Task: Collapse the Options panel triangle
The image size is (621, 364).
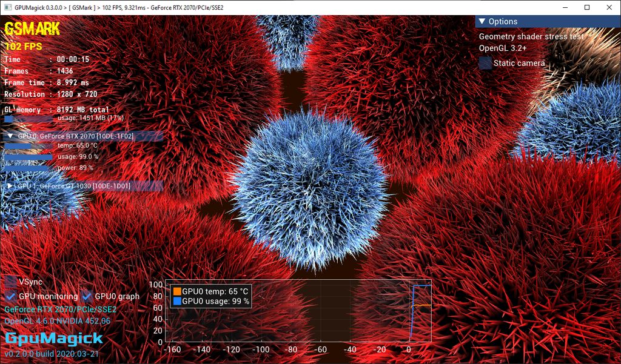Action: [482, 21]
